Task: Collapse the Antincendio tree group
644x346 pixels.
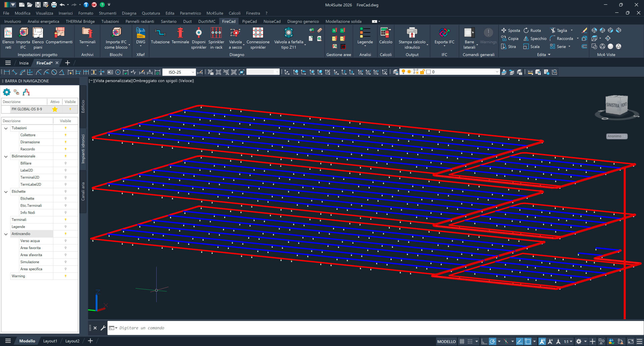Action: coord(6,234)
